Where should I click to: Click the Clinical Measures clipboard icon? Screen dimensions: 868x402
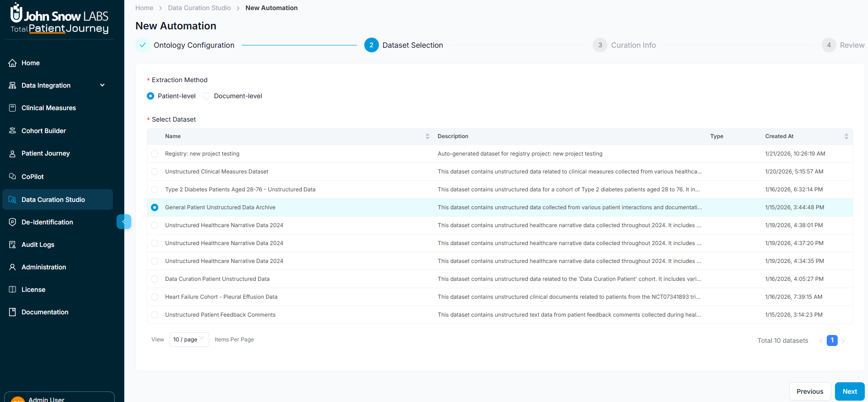click(12, 108)
